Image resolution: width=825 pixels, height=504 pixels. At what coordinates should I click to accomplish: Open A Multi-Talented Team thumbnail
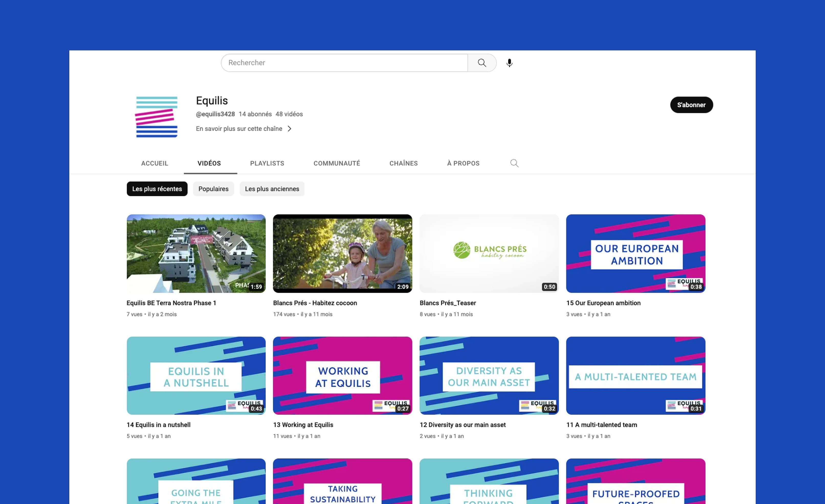pos(636,375)
